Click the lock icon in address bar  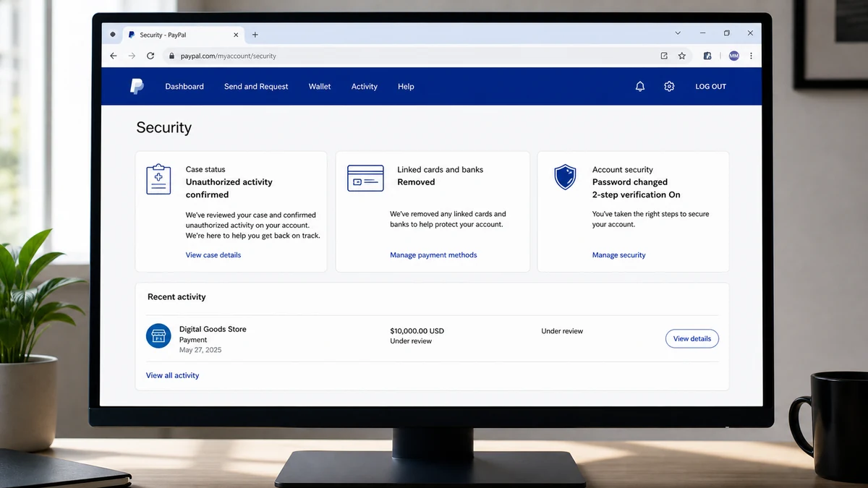click(x=171, y=56)
